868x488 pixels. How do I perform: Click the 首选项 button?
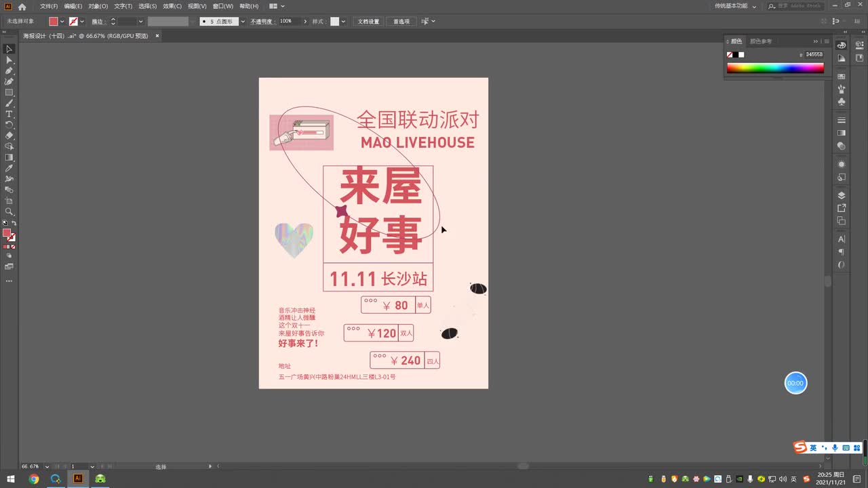[401, 22]
